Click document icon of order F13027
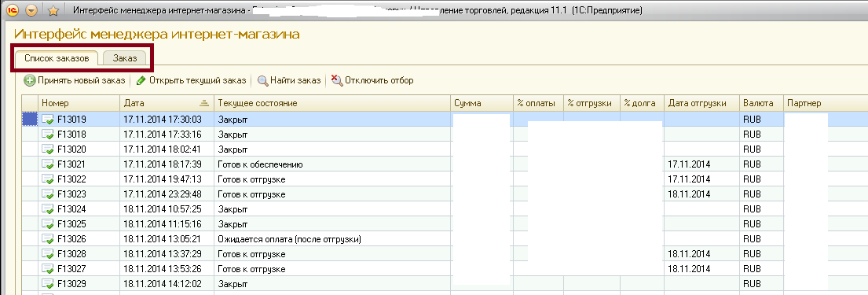This screenshot has height=295, width=868. [48, 269]
